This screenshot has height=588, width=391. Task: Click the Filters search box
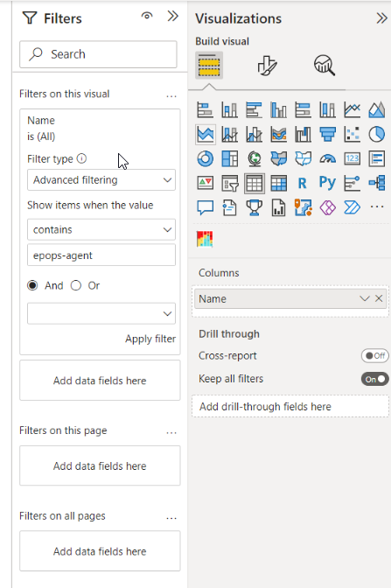pos(98,54)
